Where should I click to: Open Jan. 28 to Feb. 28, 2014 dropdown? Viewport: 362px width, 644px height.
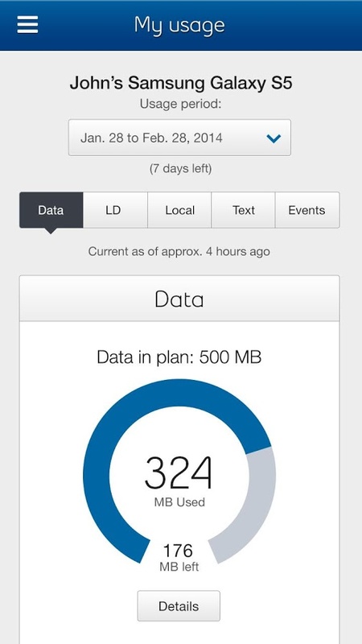coord(179,138)
